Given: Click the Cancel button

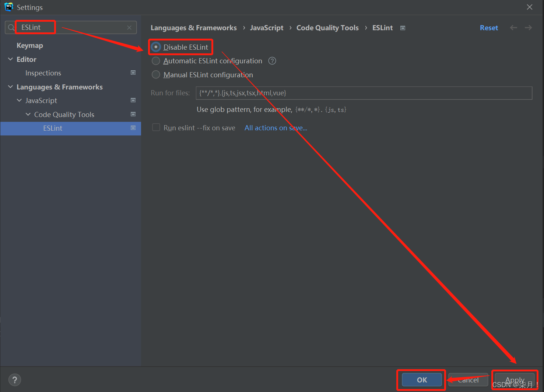Looking at the screenshot, I should pyautogui.click(x=468, y=380).
